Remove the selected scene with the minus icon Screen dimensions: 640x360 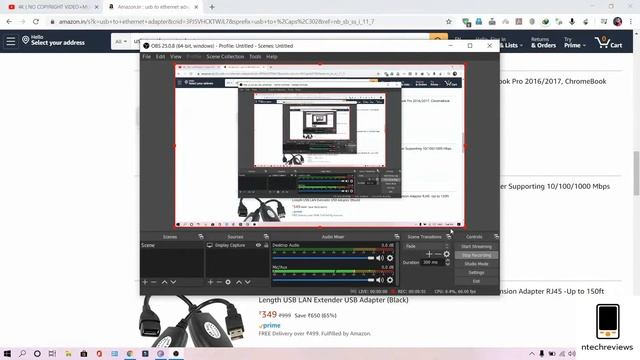pos(154,282)
